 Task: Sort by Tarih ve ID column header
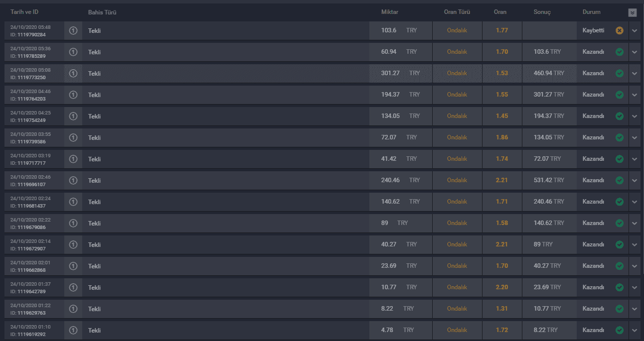point(24,12)
